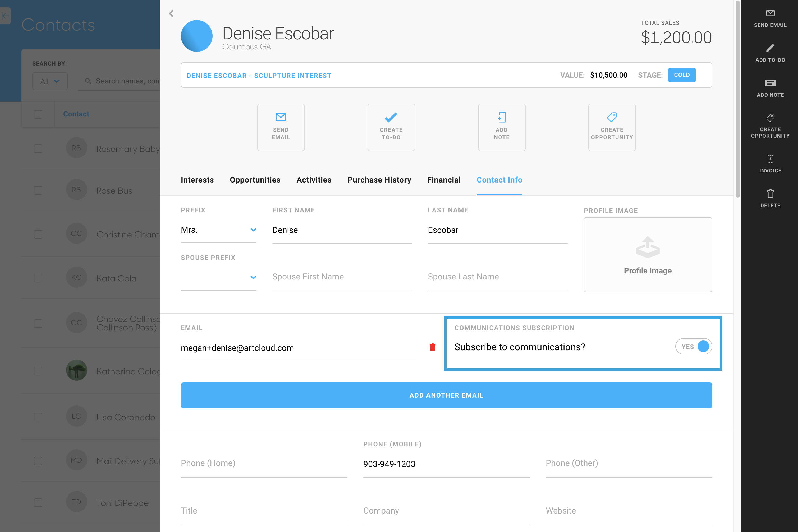Switch to the Purchase History tab
798x532 pixels.
pyautogui.click(x=379, y=180)
